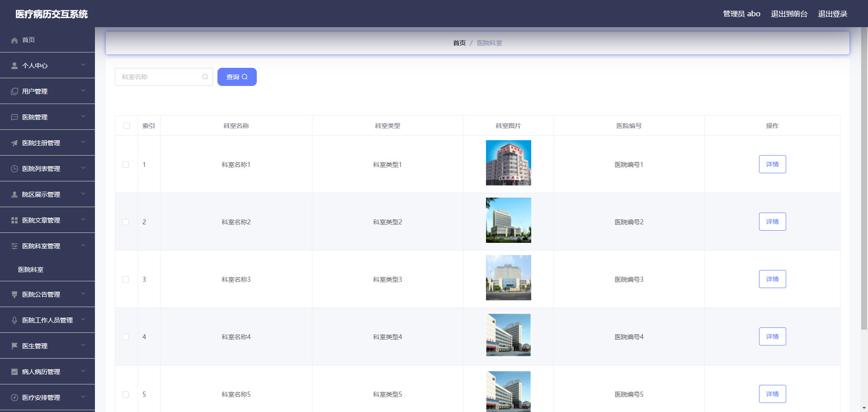Click the 首页 breadcrumb link
This screenshot has width=868, height=412.
tap(459, 43)
